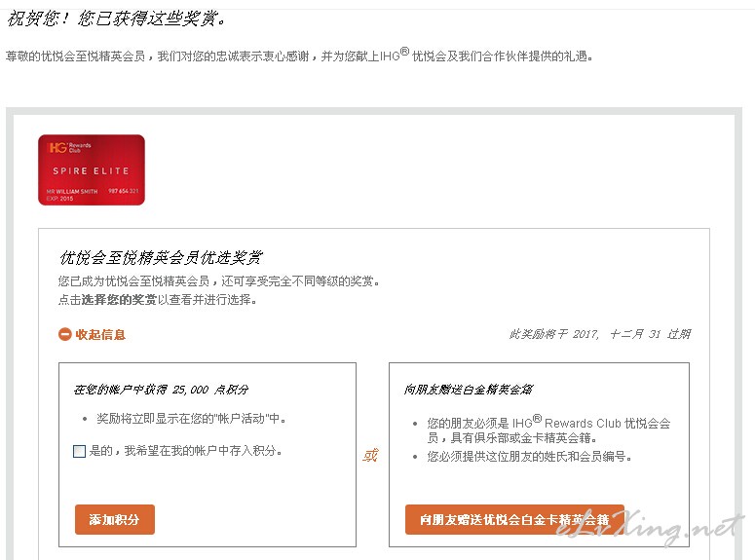Screen dimensions: 755x560
Task: Click the bullet 奖励将立即显示在您的"帐户活动"中
Action: [191, 419]
